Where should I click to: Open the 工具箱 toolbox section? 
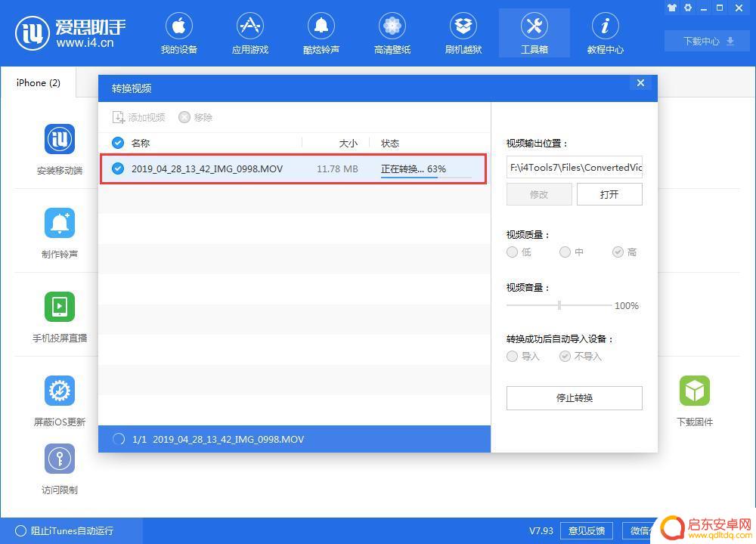pyautogui.click(x=534, y=33)
